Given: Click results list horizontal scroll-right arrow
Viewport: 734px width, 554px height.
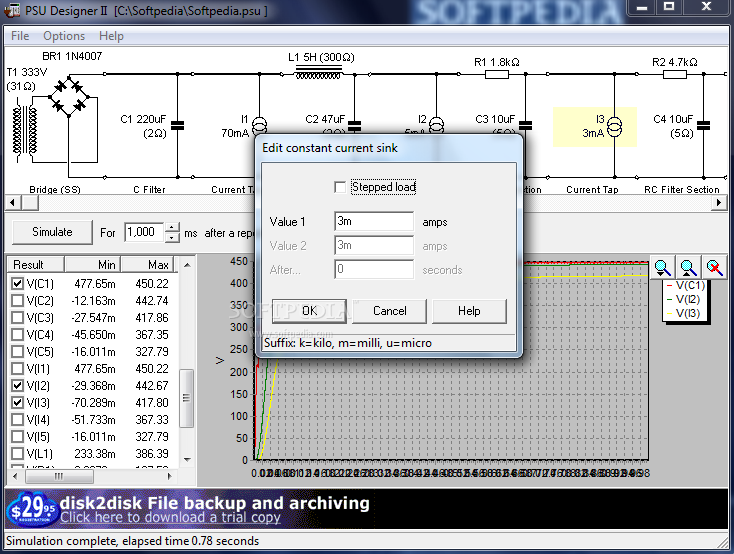Looking at the screenshot, I should point(169,476).
